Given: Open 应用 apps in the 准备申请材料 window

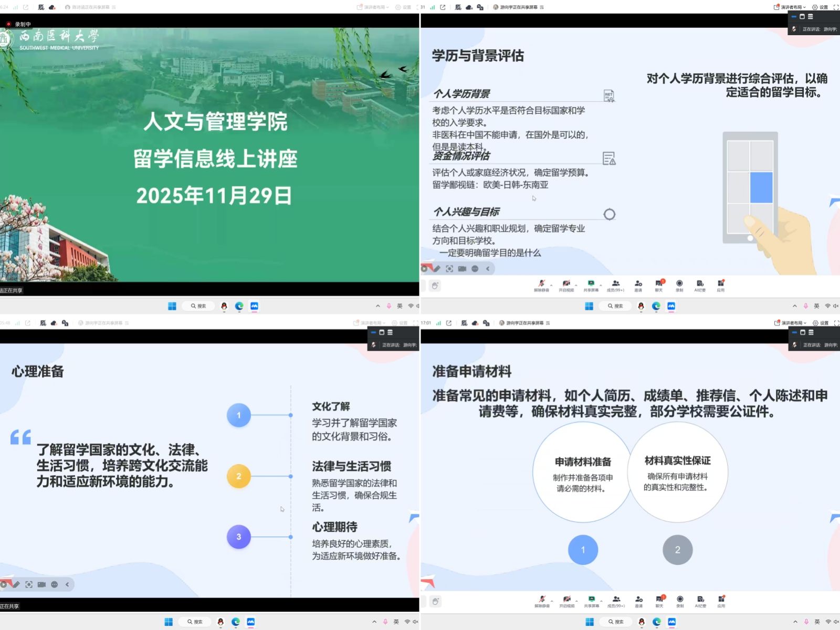Looking at the screenshot, I should pyautogui.click(x=721, y=600).
